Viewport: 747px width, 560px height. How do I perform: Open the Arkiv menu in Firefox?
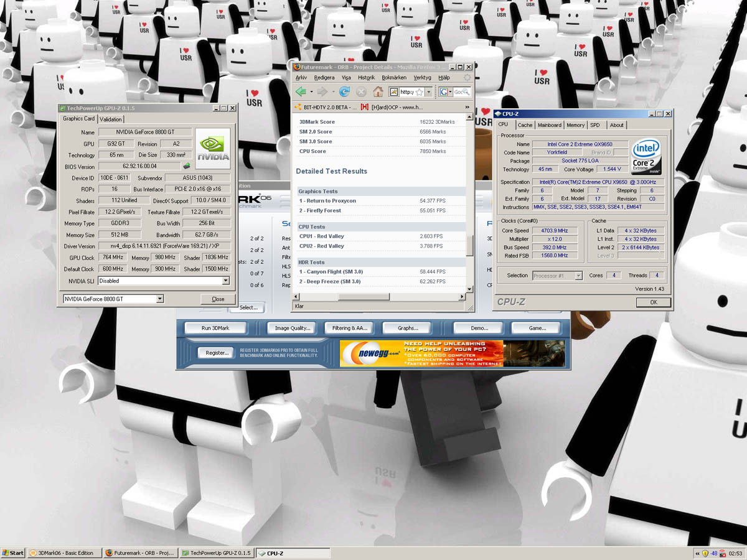click(x=301, y=77)
